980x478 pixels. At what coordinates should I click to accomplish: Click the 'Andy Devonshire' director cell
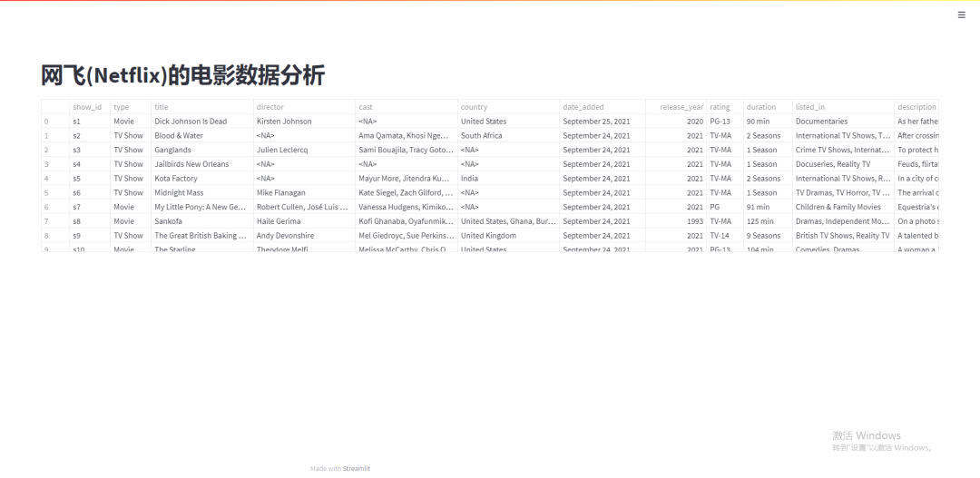304,236
